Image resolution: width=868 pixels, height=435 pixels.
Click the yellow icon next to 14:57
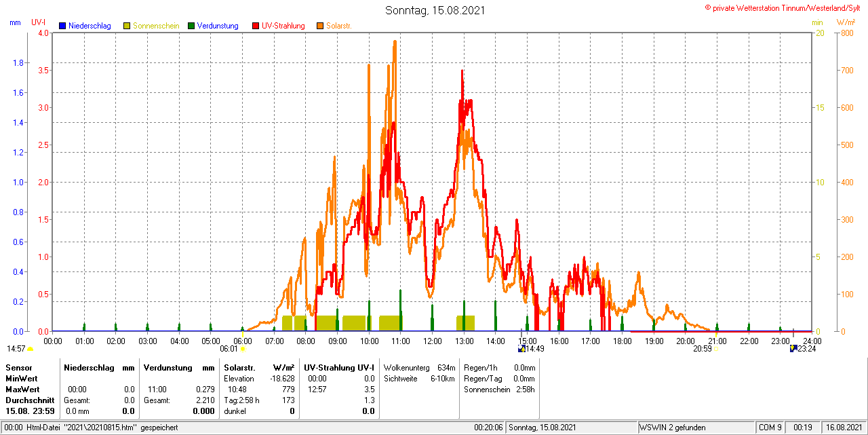pos(30,349)
